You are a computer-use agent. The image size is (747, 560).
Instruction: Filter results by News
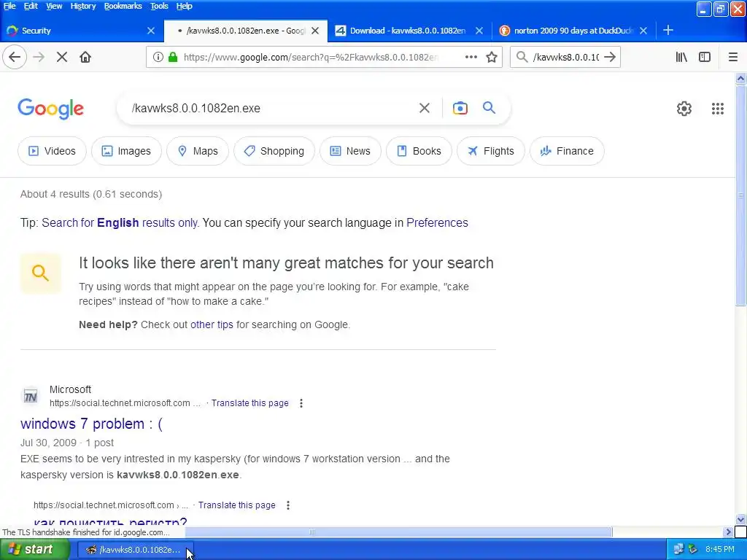pos(350,151)
